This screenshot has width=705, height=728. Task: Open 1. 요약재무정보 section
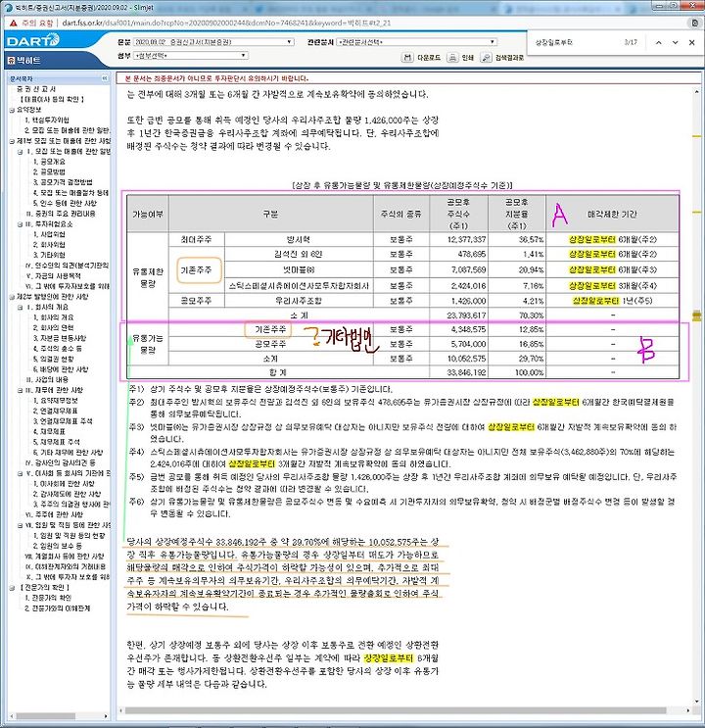coord(55,401)
